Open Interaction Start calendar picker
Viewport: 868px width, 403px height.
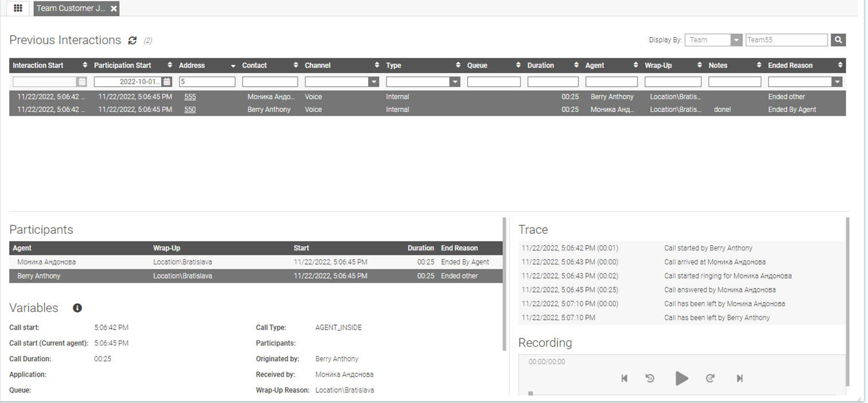coord(82,82)
